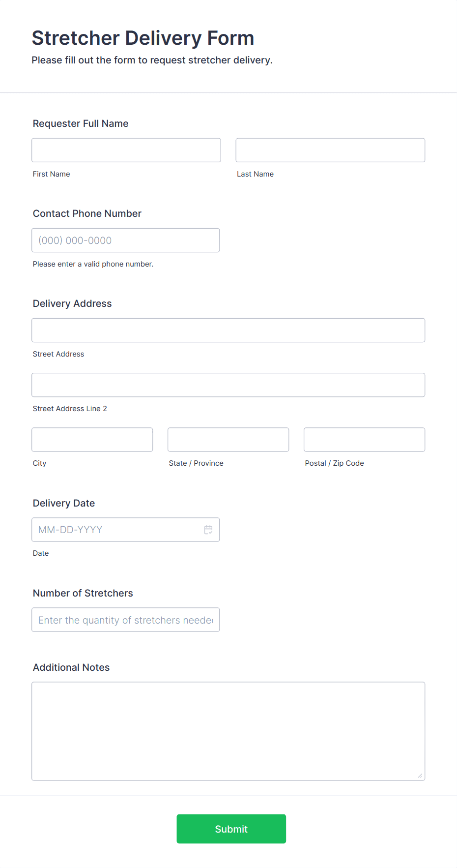Screen dimensions: 457x868
Task: Click the Postal / Zip Code field
Action: click(365, 439)
